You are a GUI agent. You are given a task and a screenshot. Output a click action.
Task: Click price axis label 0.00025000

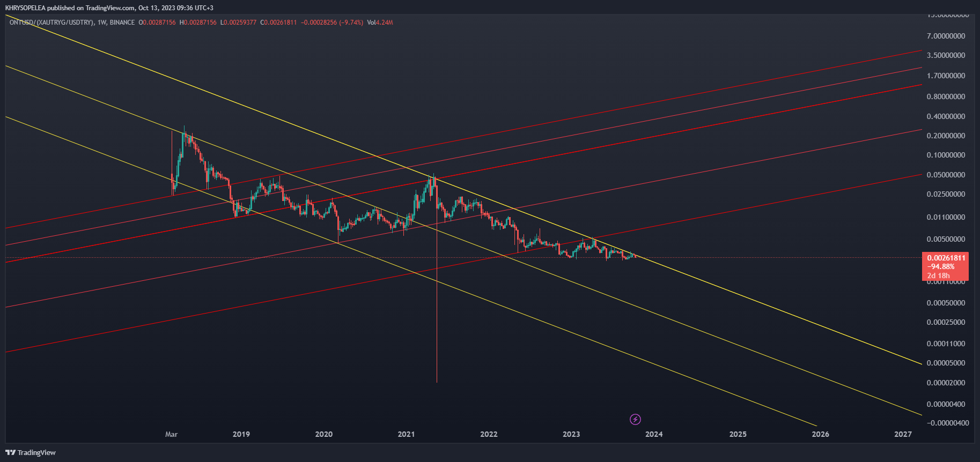coord(946,322)
